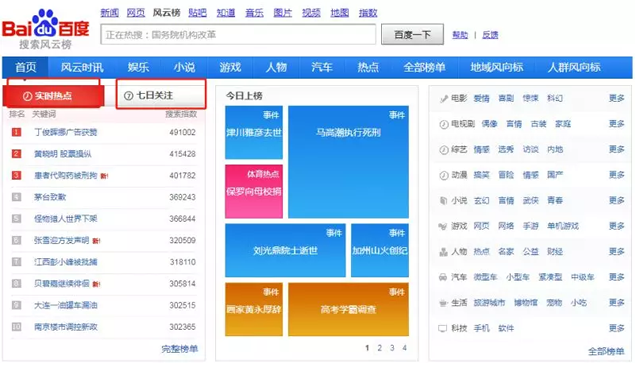Click the monitor icon beside 科技
This screenshot has width=640, height=368.
(x=443, y=328)
